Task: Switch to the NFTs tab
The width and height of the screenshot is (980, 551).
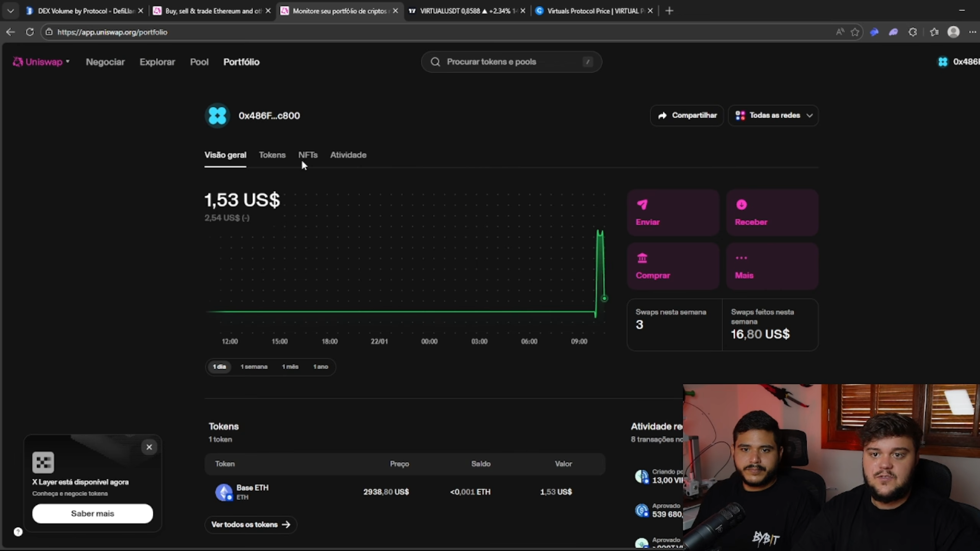Action: (x=308, y=155)
